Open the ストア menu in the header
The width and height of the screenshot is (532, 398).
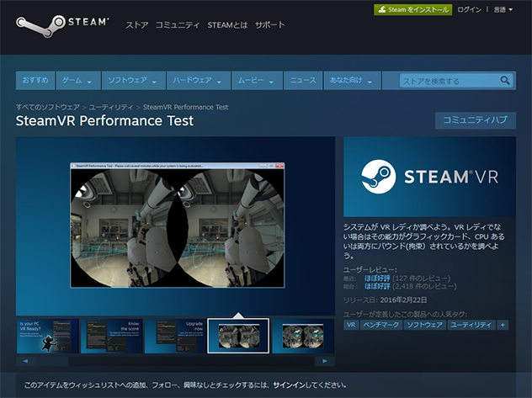(137, 25)
